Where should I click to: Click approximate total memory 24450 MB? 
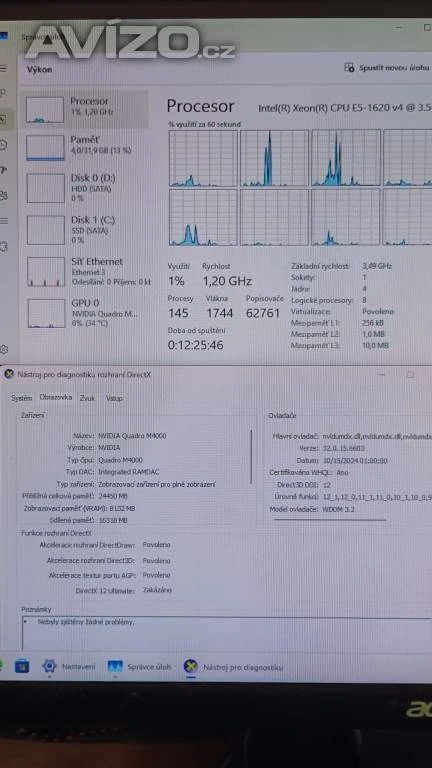[113, 496]
